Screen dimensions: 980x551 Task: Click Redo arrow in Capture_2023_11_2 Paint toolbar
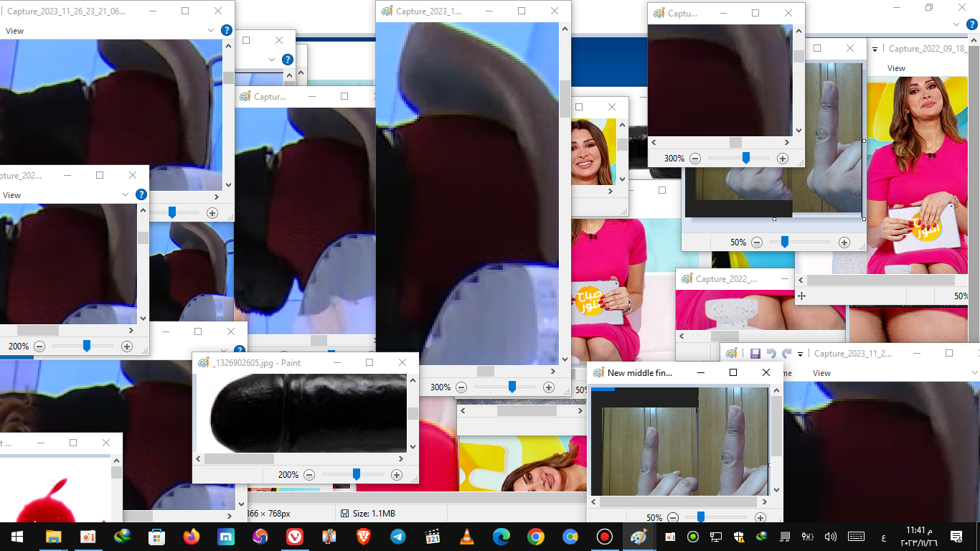(787, 354)
